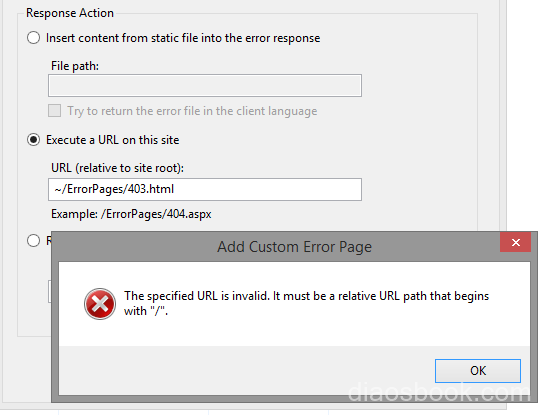Click the 'Add Custom Error Page' title bar
This screenshot has height=415, width=542.
click(x=294, y=247)
